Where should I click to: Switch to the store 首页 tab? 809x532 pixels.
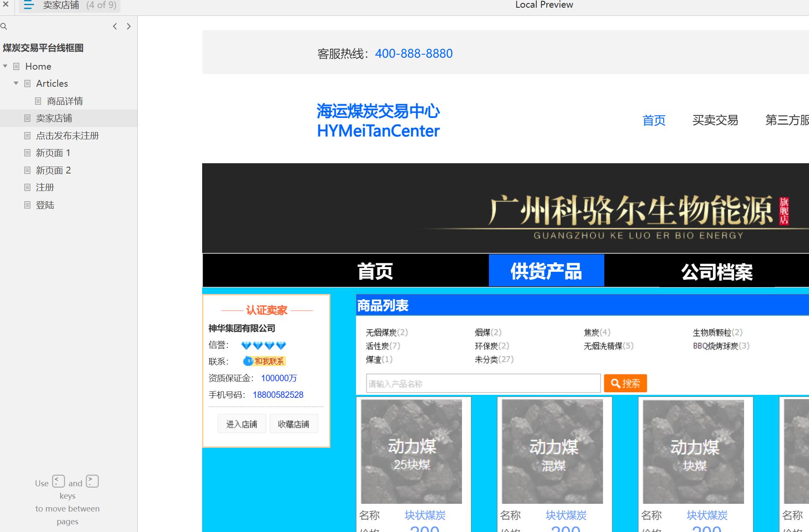click(x=375, y=271)
